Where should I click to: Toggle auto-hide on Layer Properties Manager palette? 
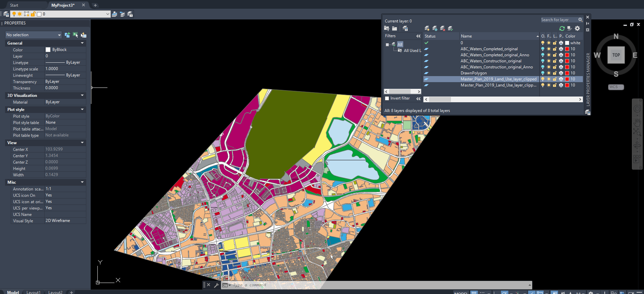[x=588, y=23]
